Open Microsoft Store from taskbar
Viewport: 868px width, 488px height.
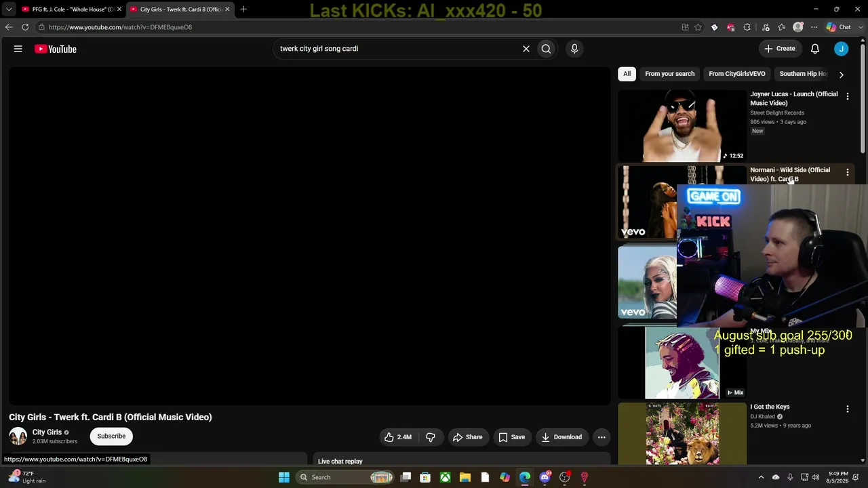425,477
